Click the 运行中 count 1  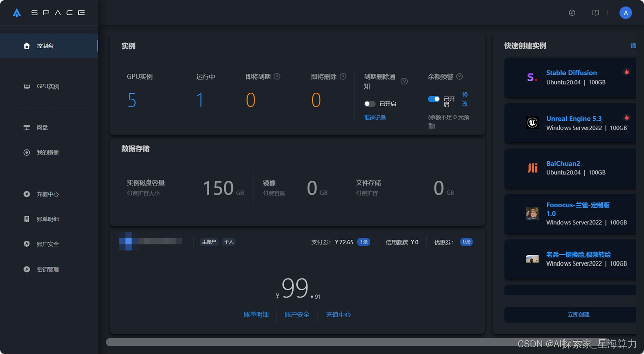[200, 100]
